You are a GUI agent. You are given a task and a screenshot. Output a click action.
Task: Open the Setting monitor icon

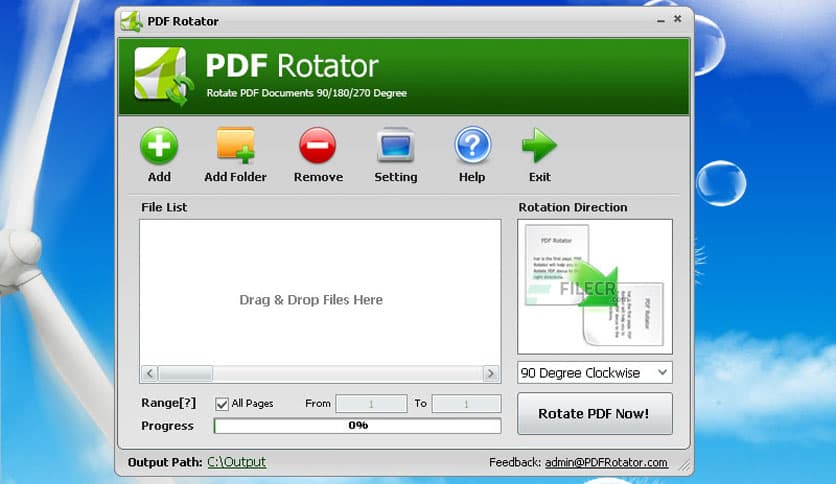click(x=395, y=145)
